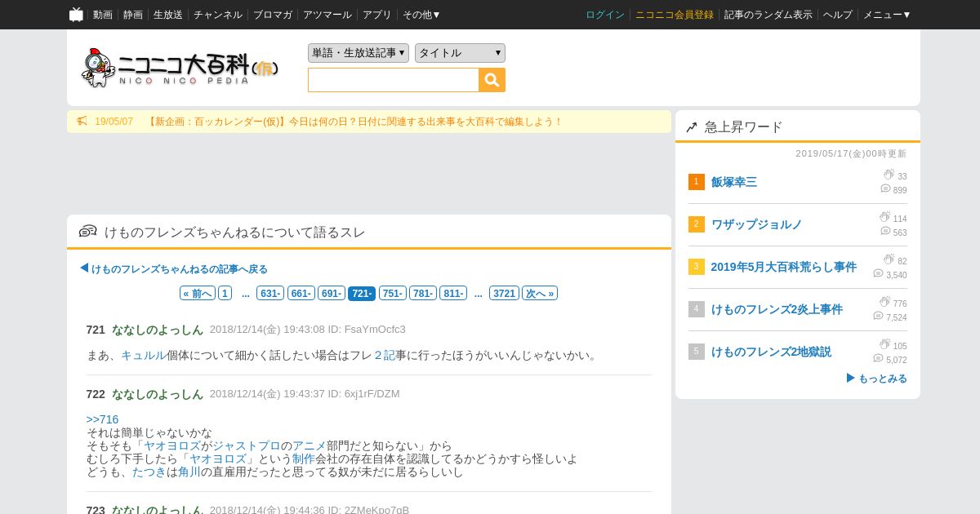Viewport: 980px width, 514px height.
Task: Click the Niconico TV icon in top bar
Action: click(76, 15)
